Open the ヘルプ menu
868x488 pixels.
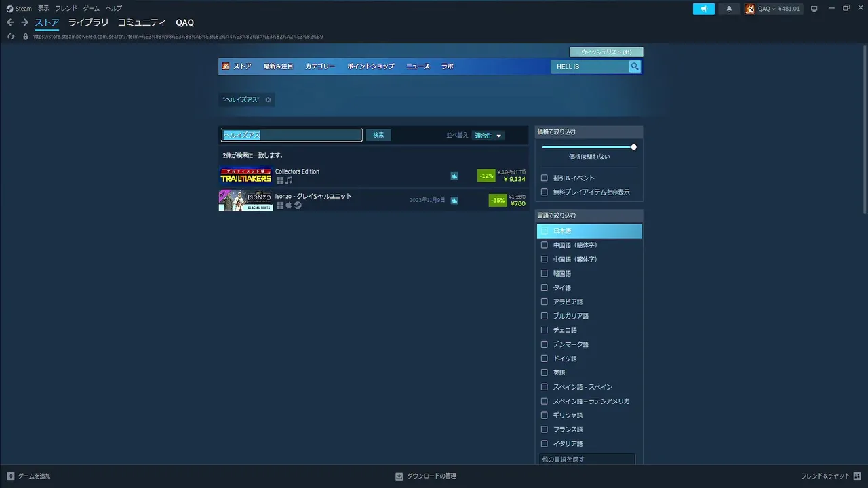(x=114, y=9)
